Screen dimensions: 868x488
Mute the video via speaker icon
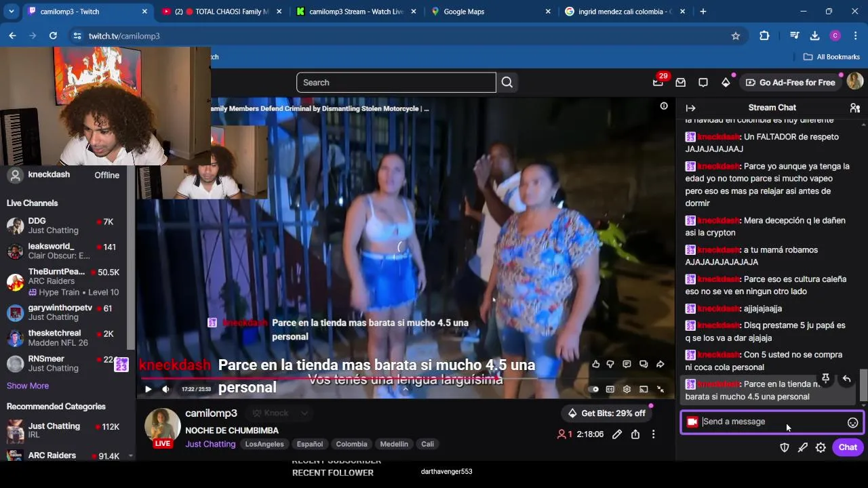tap(165, 389)
